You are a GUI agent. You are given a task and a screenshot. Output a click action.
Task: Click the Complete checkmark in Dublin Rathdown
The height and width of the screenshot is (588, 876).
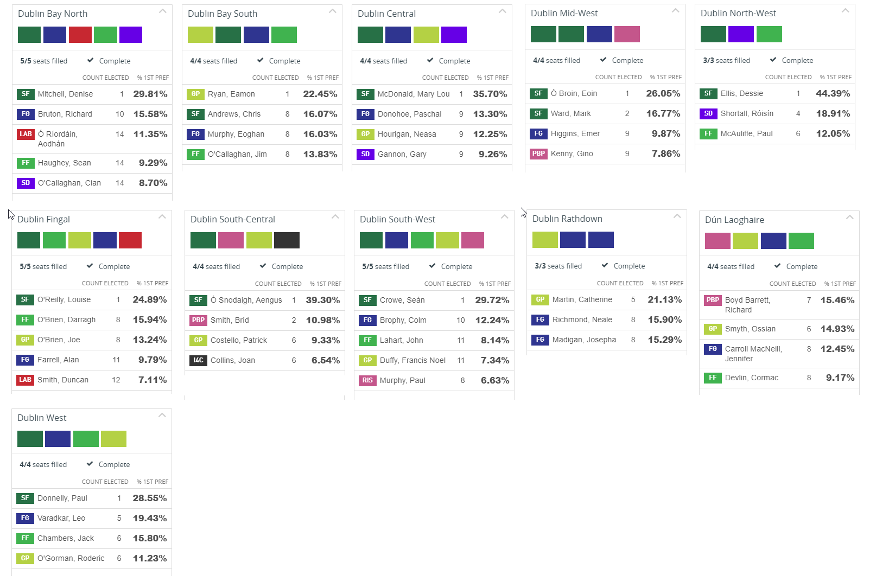pyautogui.click(x=605, y=265)
